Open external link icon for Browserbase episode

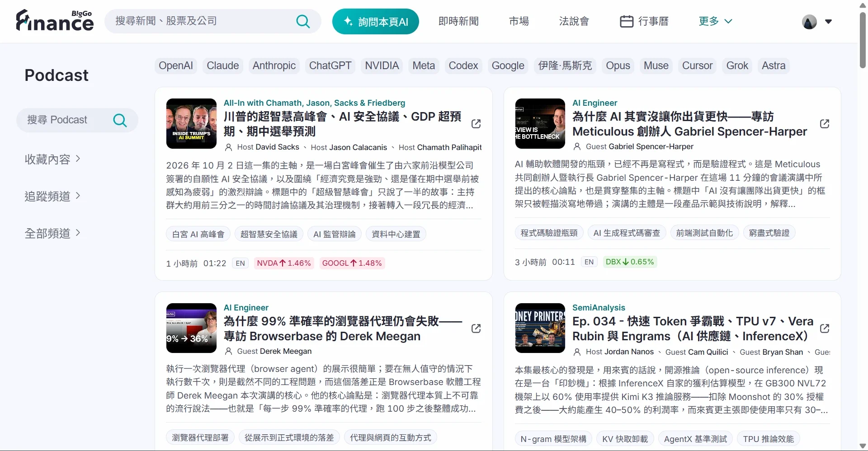pos(476,329)
